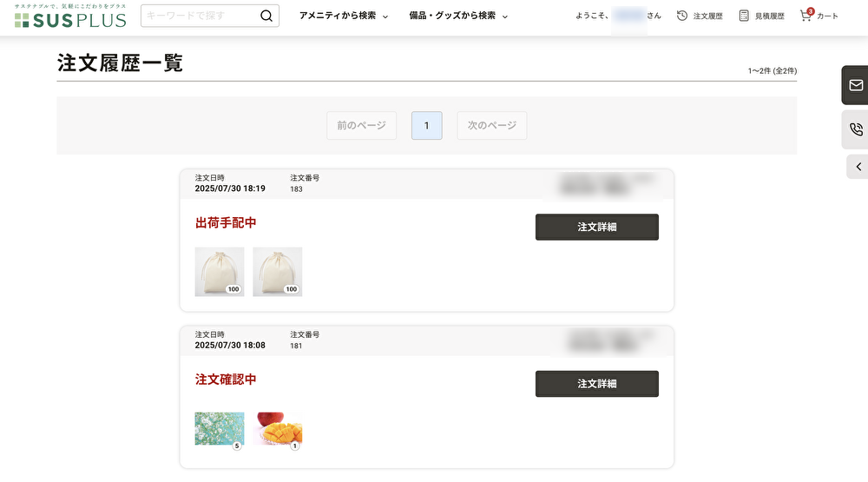Click the second drawstring bag thumbnail
The image size is (868, 482).
point(278,271)
